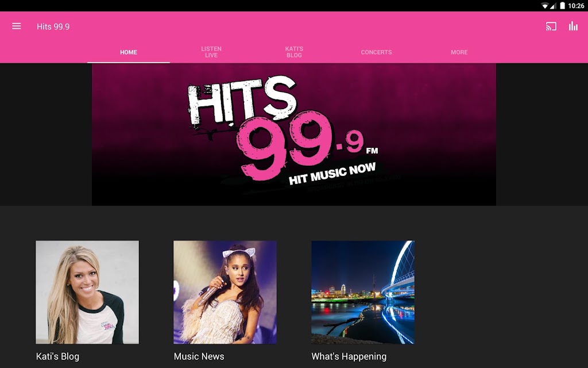Open the Kati's Blog photo thumbnail
Screen dimensions: 588x368
click(x=87, y=292)
